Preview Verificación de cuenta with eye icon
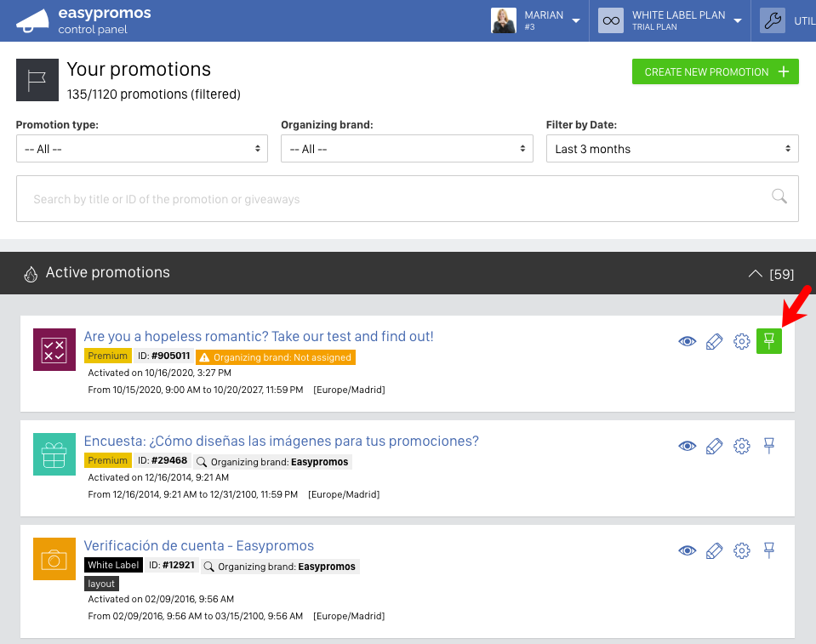The height and width of the screenshot is (644, 816). click(x=687, y=550)
